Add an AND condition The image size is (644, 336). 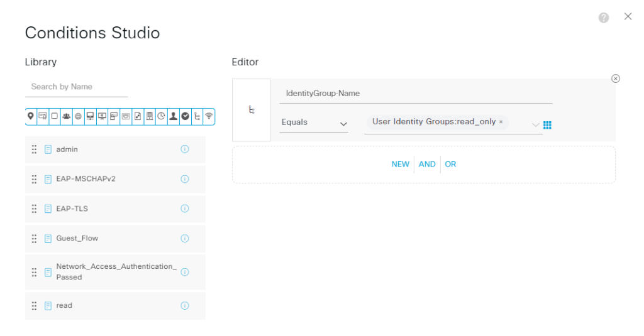point(427,165)
